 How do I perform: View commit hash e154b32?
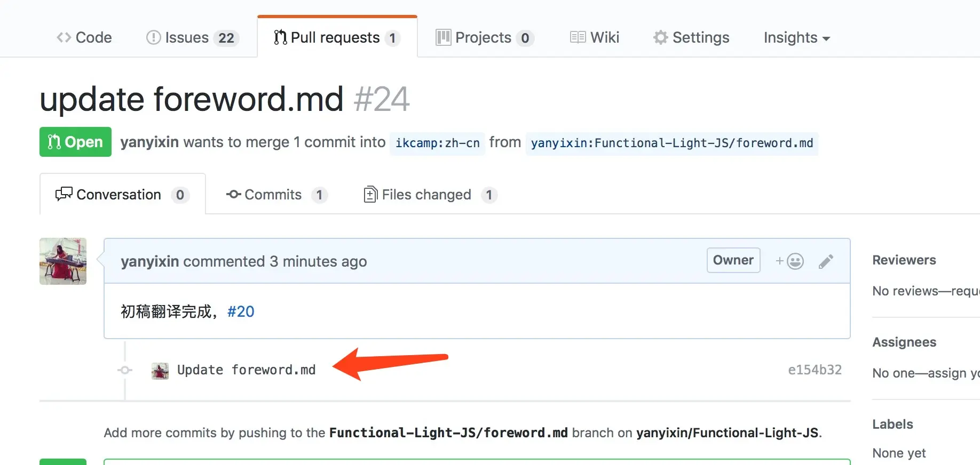(815, 370)
